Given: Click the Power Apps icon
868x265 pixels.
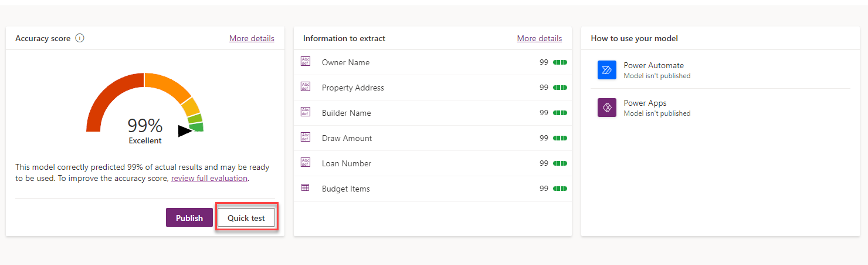Looking at the screenshot, I should [606, 108].
